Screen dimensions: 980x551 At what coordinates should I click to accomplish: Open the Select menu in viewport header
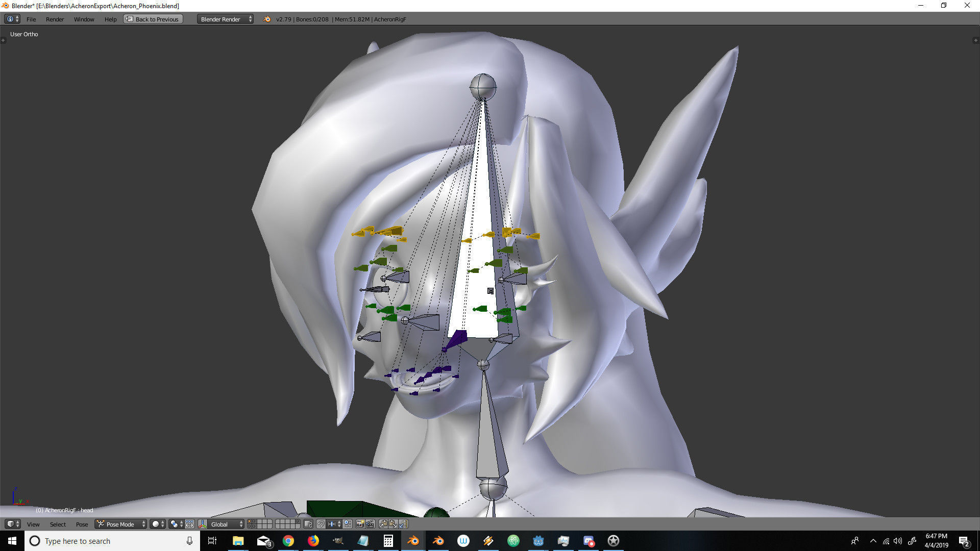tap(58, 524)
